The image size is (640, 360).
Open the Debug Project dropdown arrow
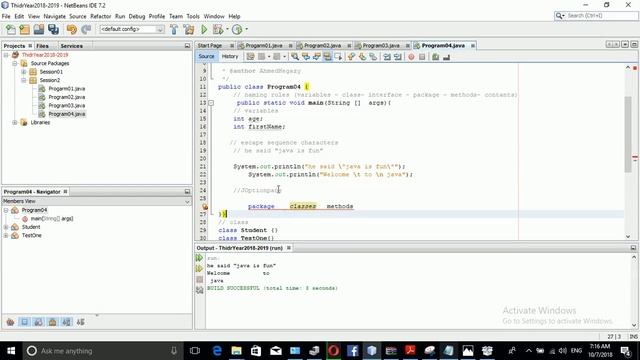[227, 29]
